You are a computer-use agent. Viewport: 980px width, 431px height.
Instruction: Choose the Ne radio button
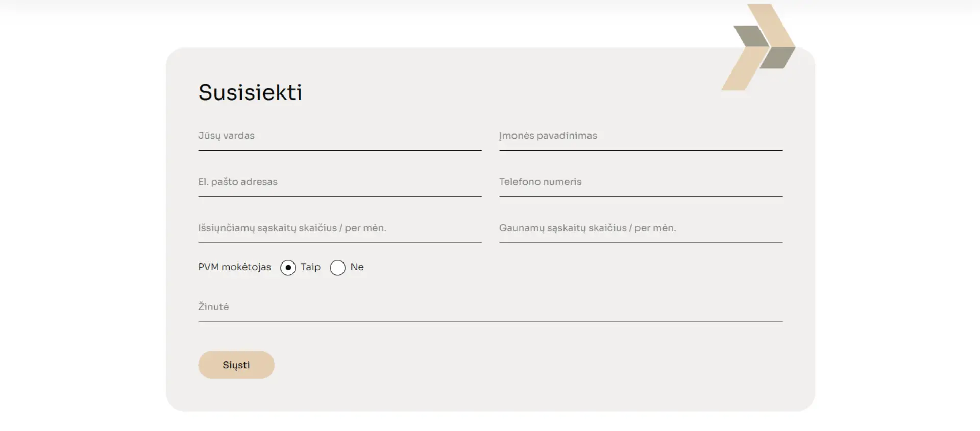click(337, 268)
